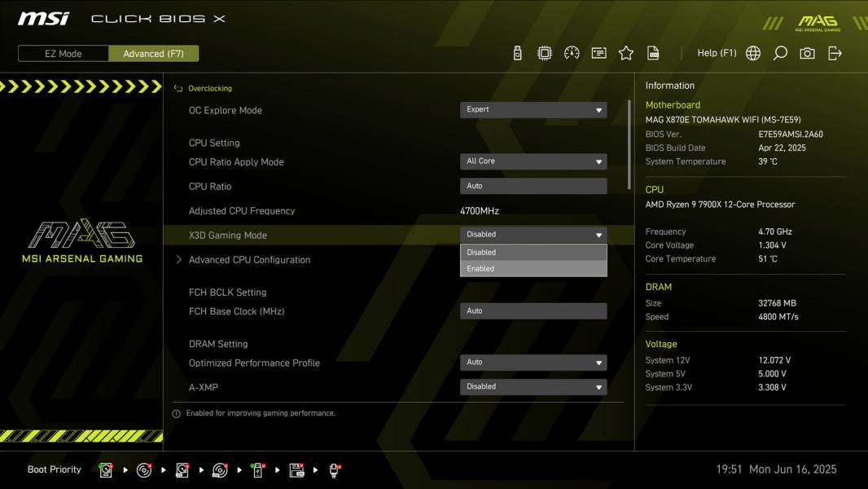868x489 pixels.
Task: Click Core Voltage 1.304 V value
Action: pos(772,245)
